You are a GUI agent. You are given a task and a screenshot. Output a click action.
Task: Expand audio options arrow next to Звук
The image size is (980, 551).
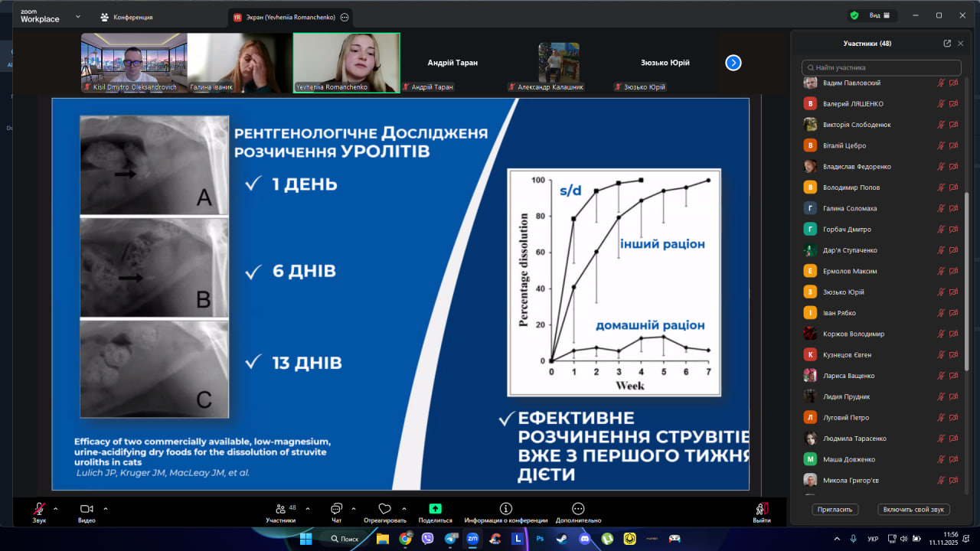[x=55, y=508]
